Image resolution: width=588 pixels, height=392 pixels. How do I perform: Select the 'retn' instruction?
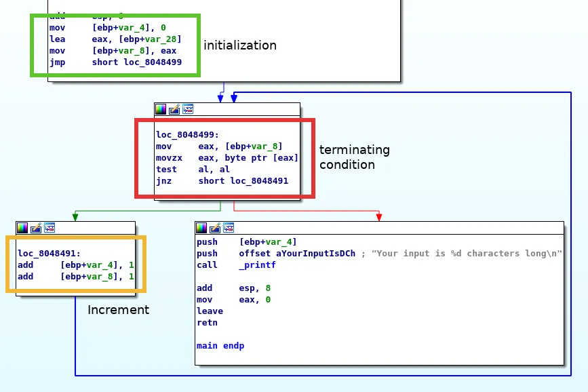(207, 323)
